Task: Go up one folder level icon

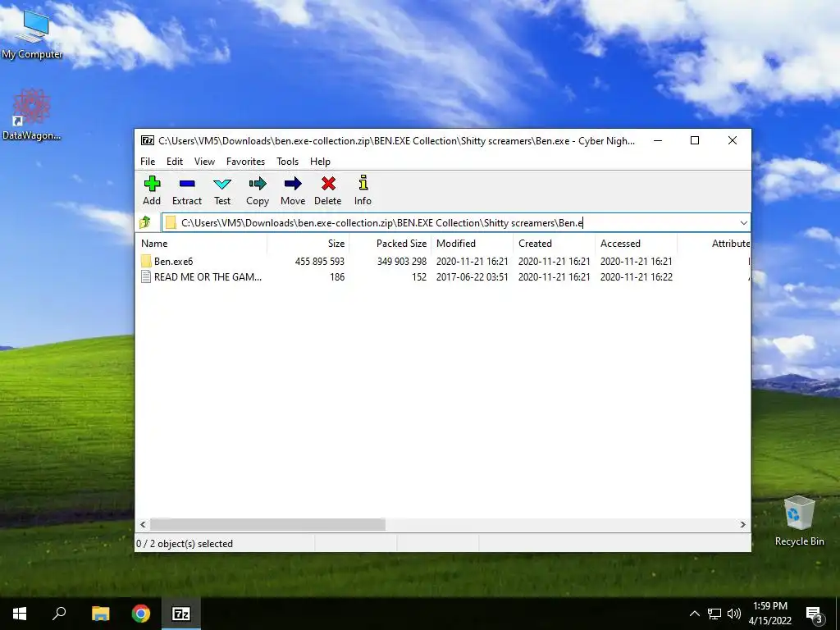Action: pyautogui.click(x=145, y=222)
